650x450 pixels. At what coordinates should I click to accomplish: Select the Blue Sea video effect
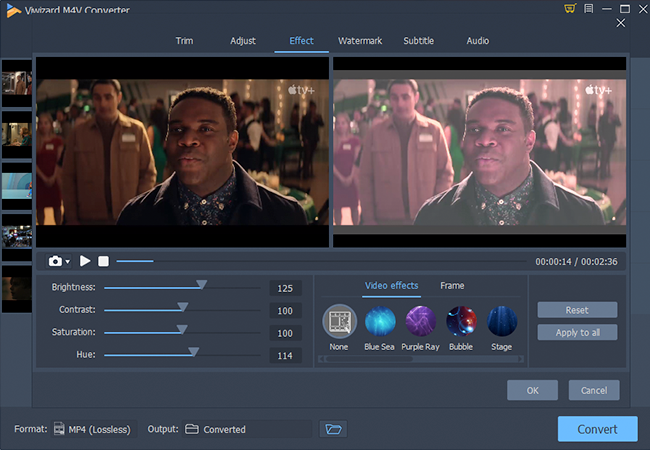coord(380,321)
